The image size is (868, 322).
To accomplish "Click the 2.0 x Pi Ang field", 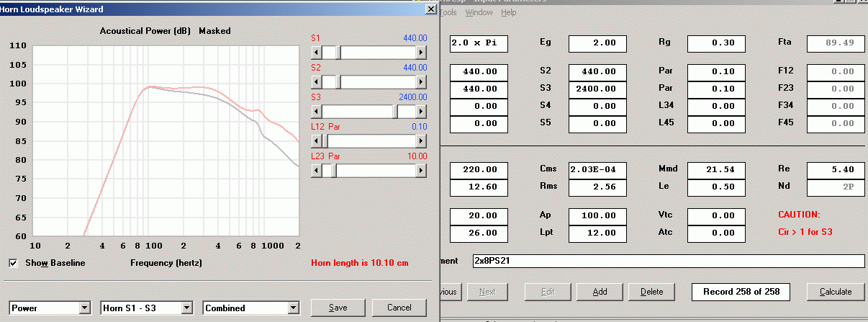I will 479,43.
